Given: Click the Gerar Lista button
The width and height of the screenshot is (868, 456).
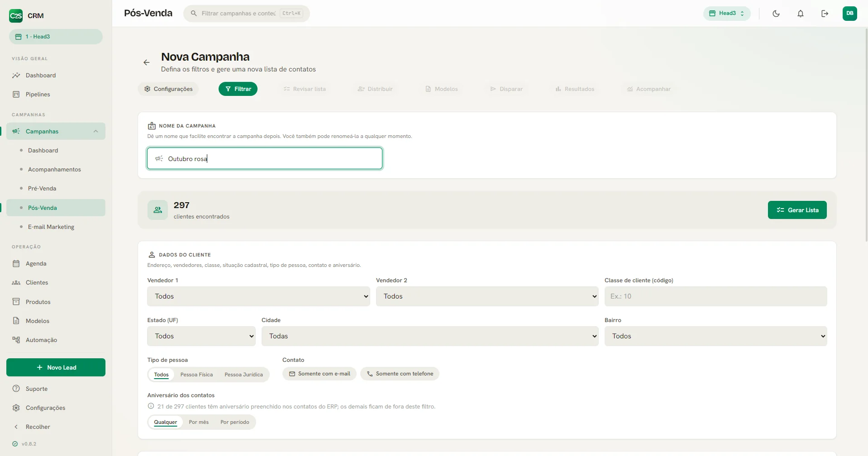Looking at the screenshot, I should (x=797, y=210).
